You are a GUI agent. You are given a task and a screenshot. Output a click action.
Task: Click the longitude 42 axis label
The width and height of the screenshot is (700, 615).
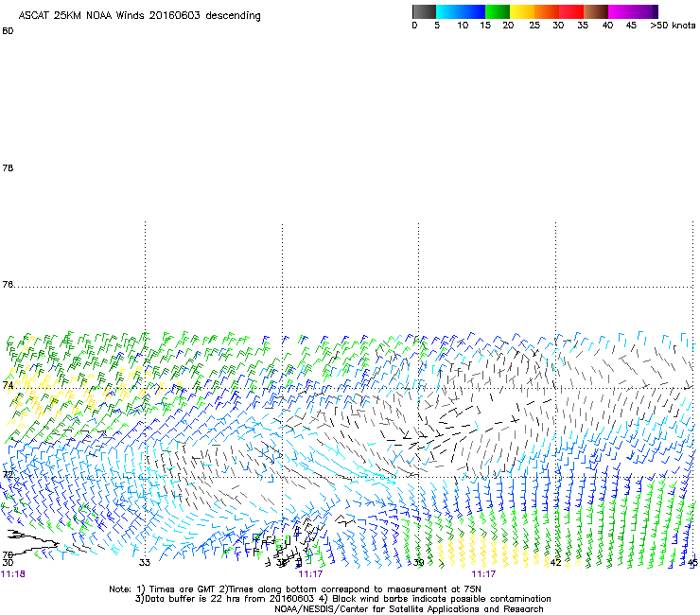point(555,563)
